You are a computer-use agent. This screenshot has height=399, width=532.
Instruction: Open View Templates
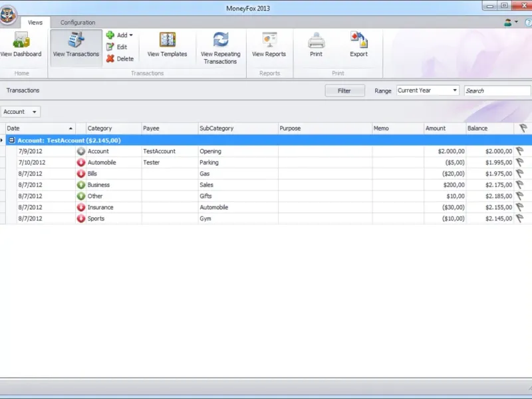(168, 45)
